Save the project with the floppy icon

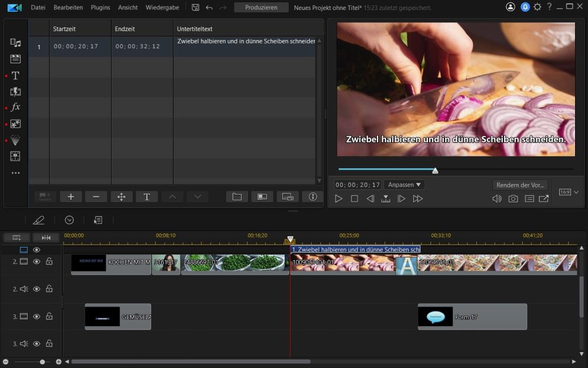[195, 8]
